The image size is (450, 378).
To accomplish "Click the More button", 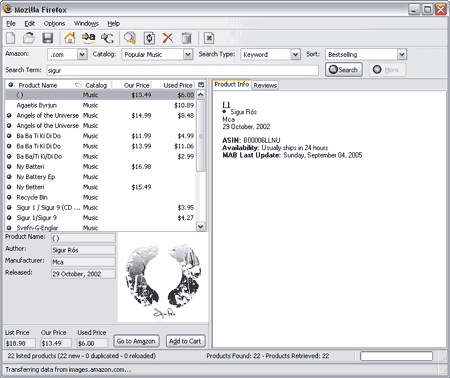I will [x=387, y=70].
